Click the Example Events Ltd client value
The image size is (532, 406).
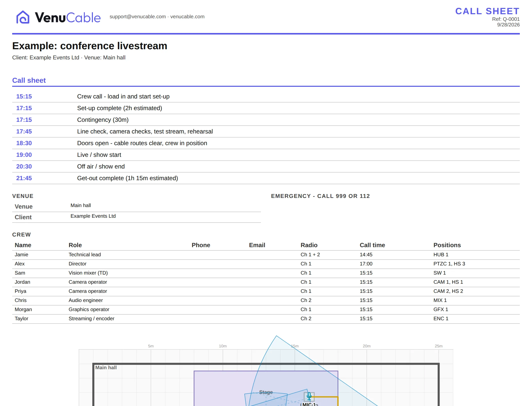[93, 216]
